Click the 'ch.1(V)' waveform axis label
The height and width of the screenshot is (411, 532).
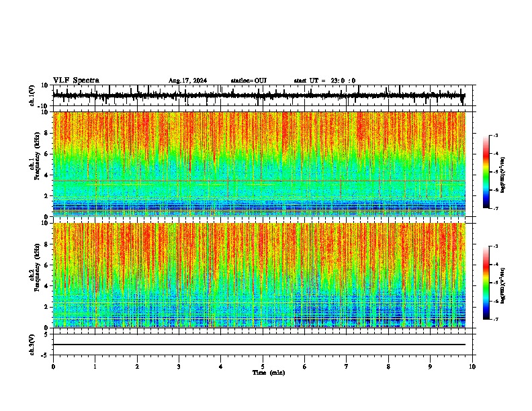coord(32,95)
